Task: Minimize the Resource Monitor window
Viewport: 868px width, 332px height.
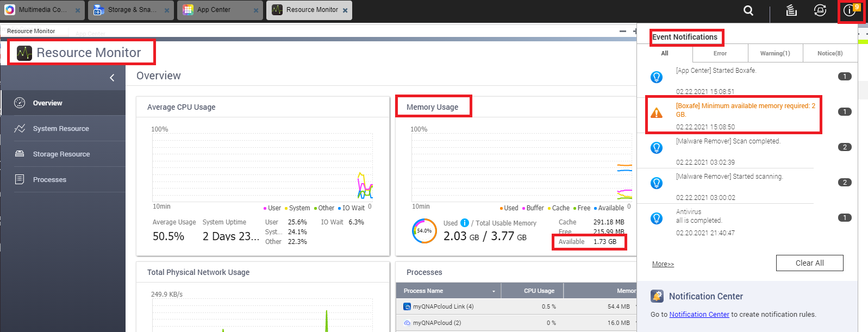Action: click(623, 31)
